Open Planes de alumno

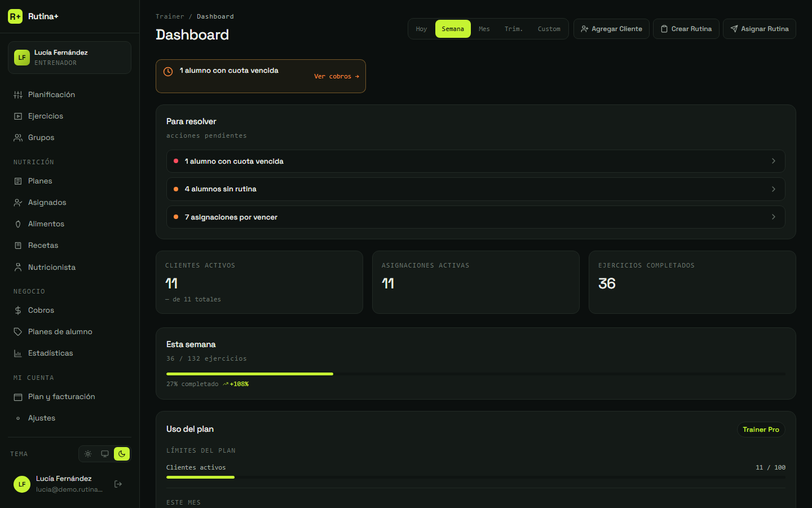[x=69, y=332]
